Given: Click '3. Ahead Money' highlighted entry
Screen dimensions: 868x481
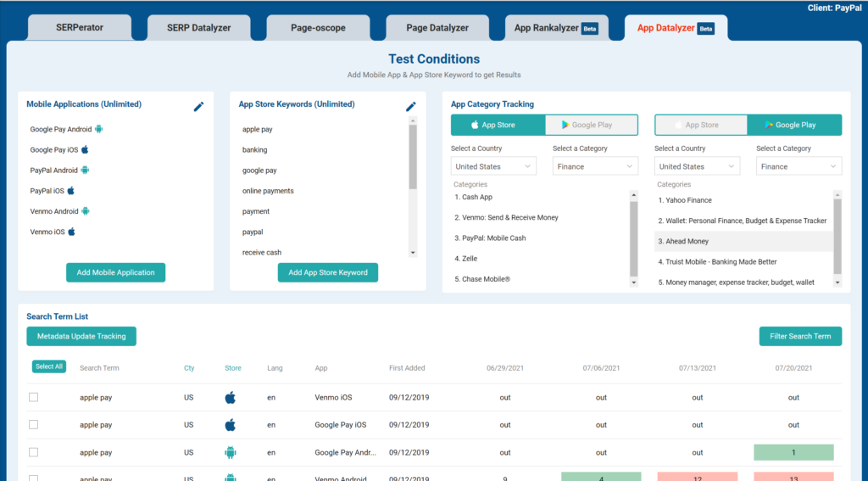Looking at the screenshot, I should 744,241.
